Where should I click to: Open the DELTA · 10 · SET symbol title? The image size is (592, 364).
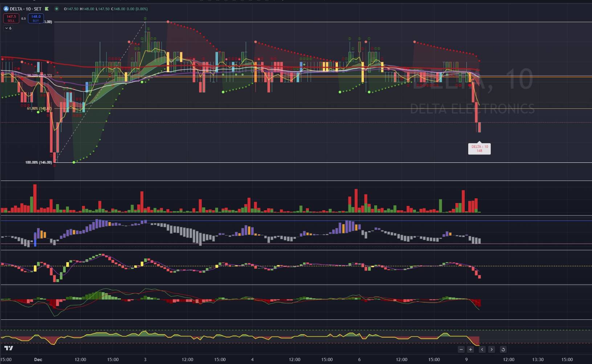[x=25, y=9]
